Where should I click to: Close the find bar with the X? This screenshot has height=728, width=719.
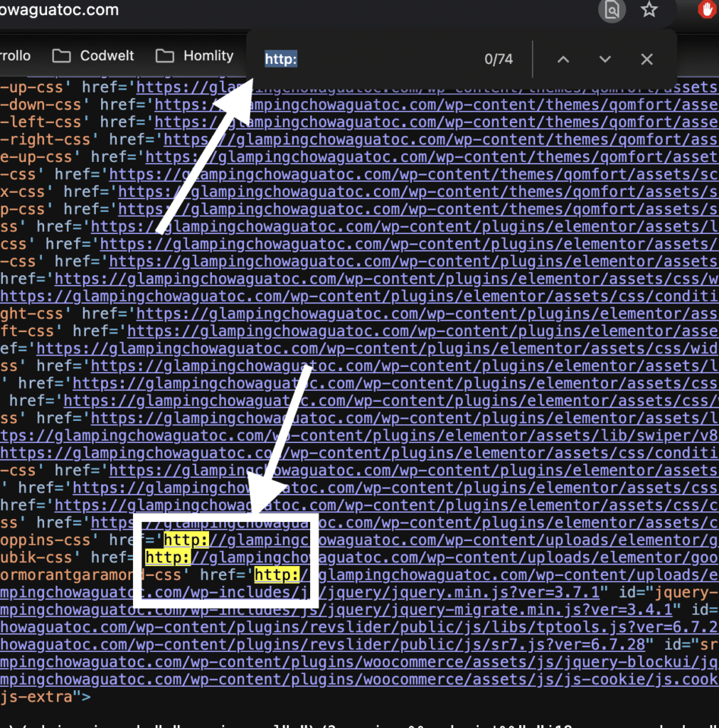(x=646, y=59)
